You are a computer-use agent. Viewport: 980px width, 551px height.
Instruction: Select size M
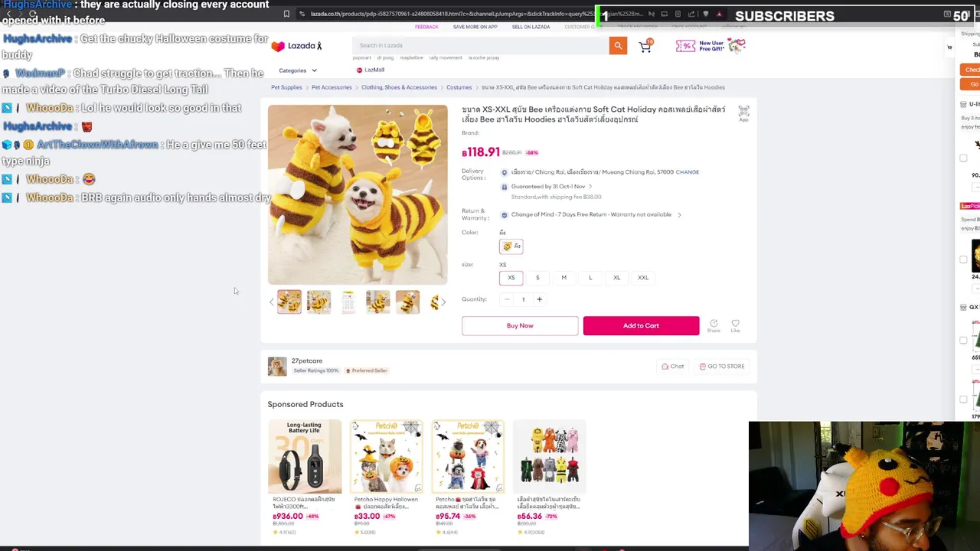click(x=563, y=278)
